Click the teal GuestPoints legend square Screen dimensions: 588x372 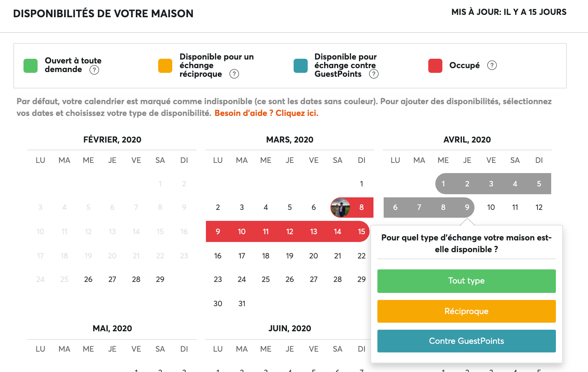tap(300, 65)
